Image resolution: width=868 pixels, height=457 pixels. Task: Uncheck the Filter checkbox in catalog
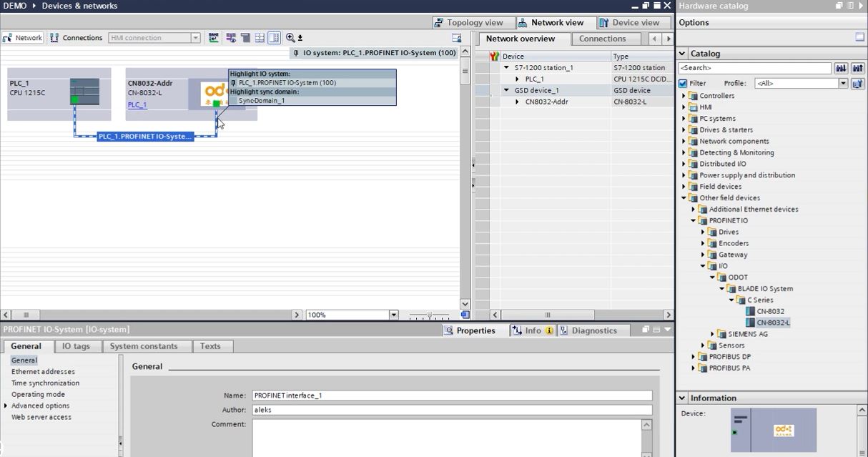tap(683, 84)
